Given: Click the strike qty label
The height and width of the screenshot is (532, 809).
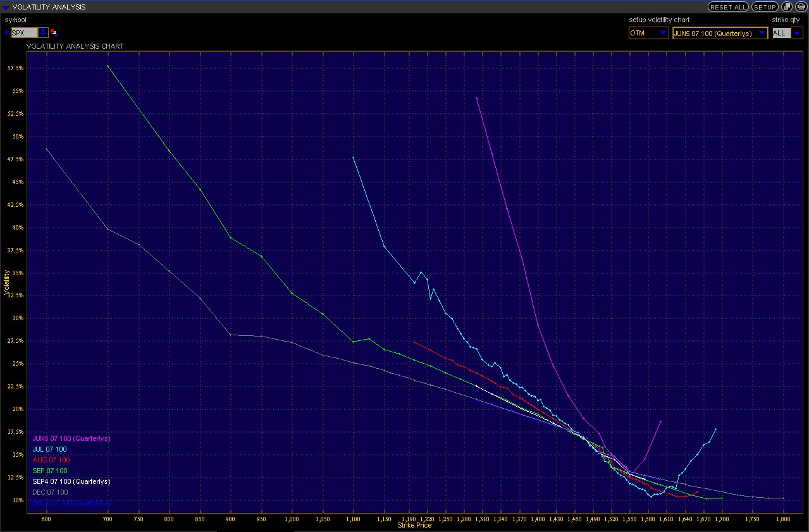Looking at the screenshot, I should [786, 20].
